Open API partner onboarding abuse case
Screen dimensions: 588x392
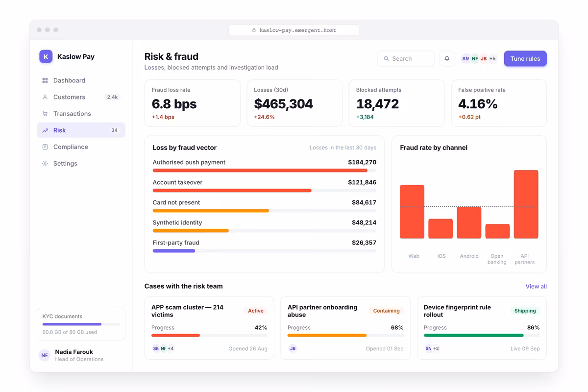345,328
